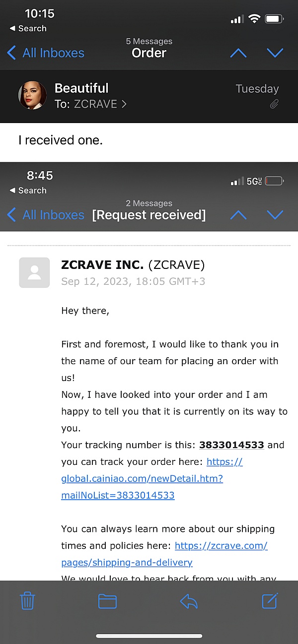Viewport: 298px width, 644px height.
Task: Open the zcrave shipping-and-delivery link
Action: [164, 554]
